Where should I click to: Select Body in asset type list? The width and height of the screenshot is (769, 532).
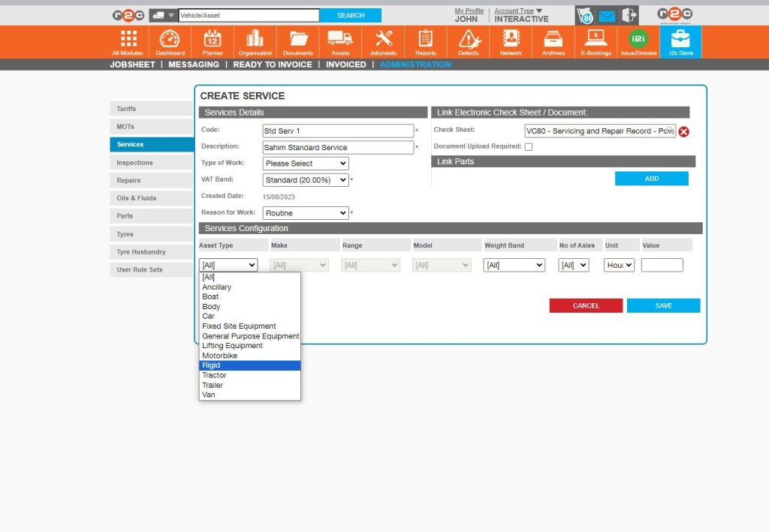(x=249, y=307)
